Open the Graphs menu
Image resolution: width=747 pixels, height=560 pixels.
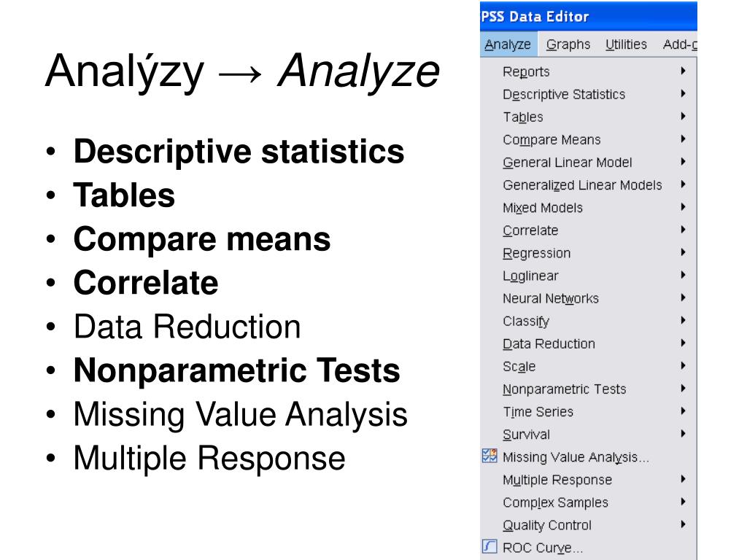(x=568, y=44)
